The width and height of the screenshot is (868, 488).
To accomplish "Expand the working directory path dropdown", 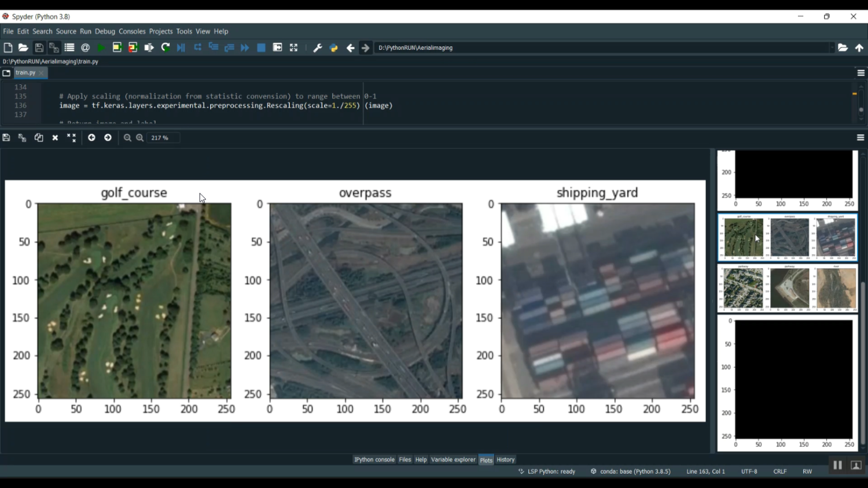I will click(x=832, y=48).
